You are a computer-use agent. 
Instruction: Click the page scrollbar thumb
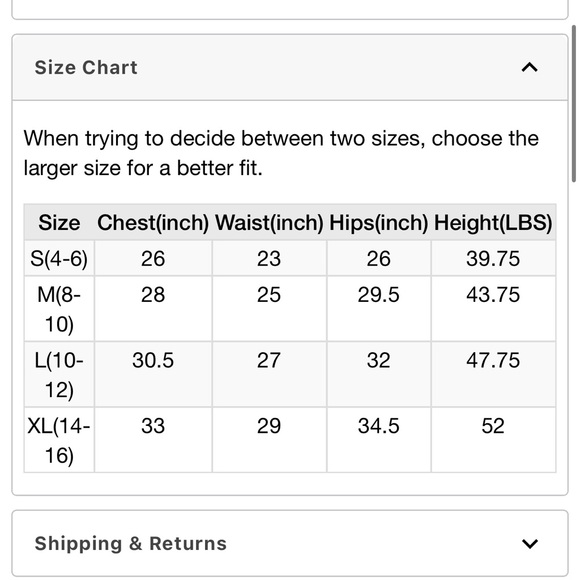pyautogui.click(x=574, y=104)
